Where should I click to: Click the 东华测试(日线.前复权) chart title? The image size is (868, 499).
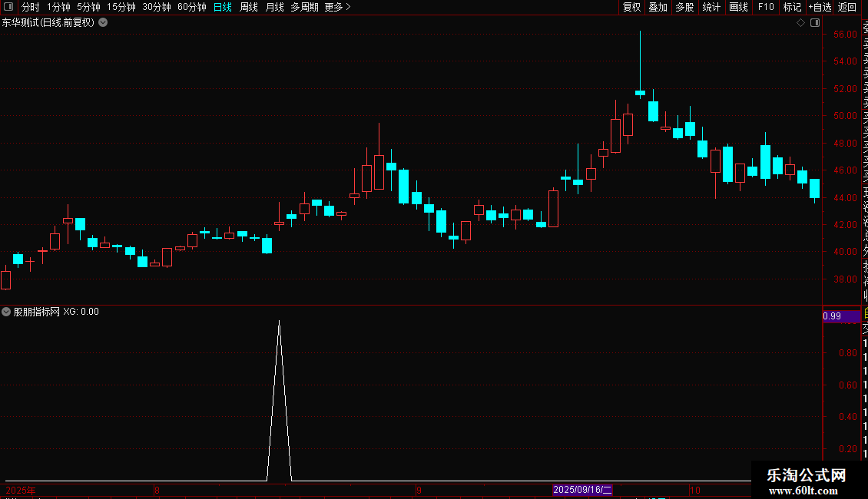pos(48,23)
